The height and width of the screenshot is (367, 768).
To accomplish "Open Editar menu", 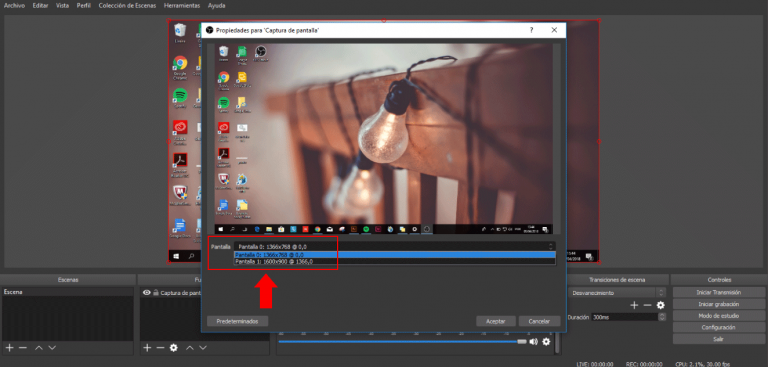I will 40,6.
